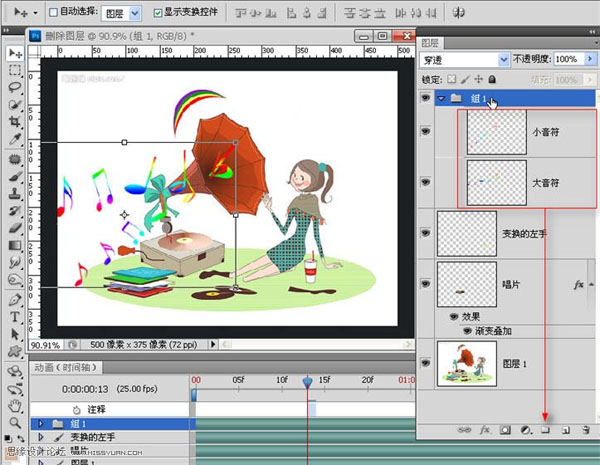
Task: Collapse the 组 1 group in Layers
Action: click(441, 99)
